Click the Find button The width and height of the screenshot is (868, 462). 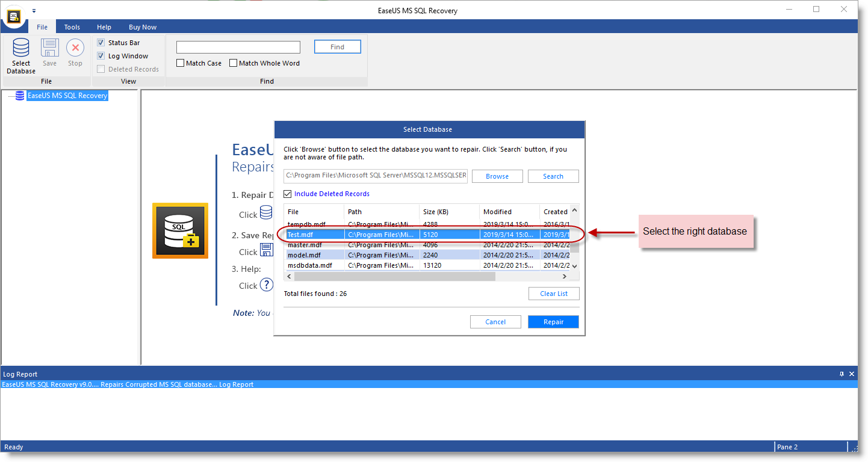click(x=338, y=47)
